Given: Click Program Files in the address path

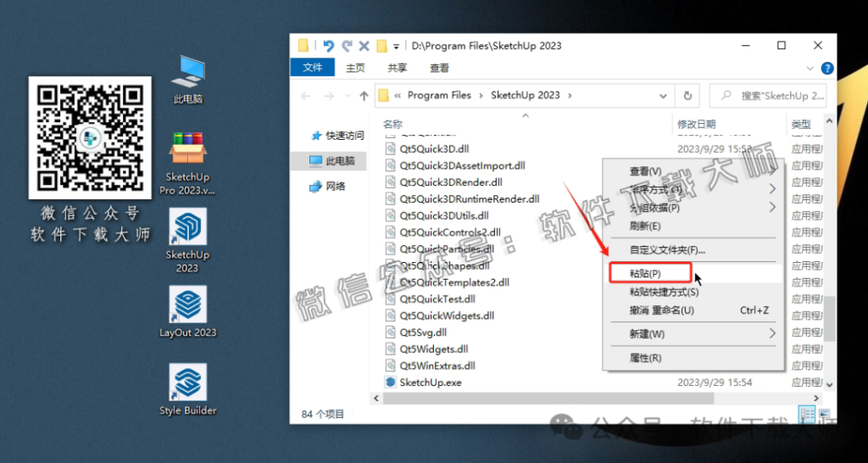Looking at the screenshot, I should 440,95.
